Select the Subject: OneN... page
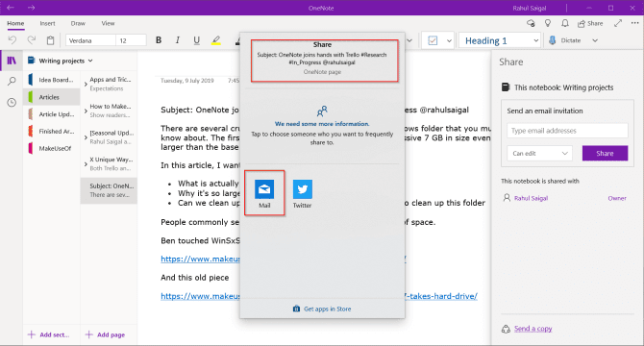644x346 pixels. [x=109, y=190]
